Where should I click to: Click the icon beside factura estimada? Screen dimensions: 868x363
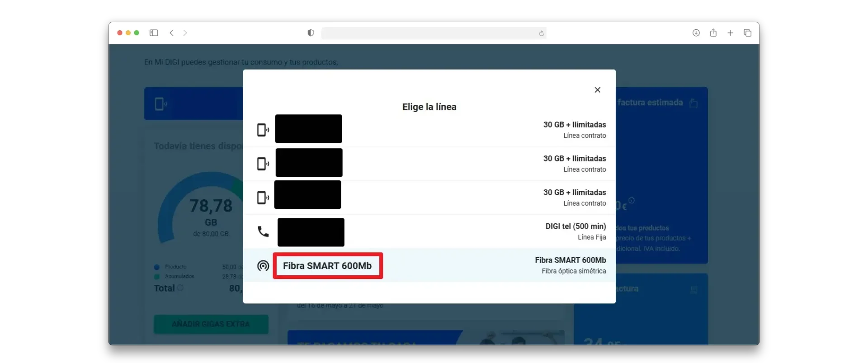pyautogui.click(x=693, y=103)
